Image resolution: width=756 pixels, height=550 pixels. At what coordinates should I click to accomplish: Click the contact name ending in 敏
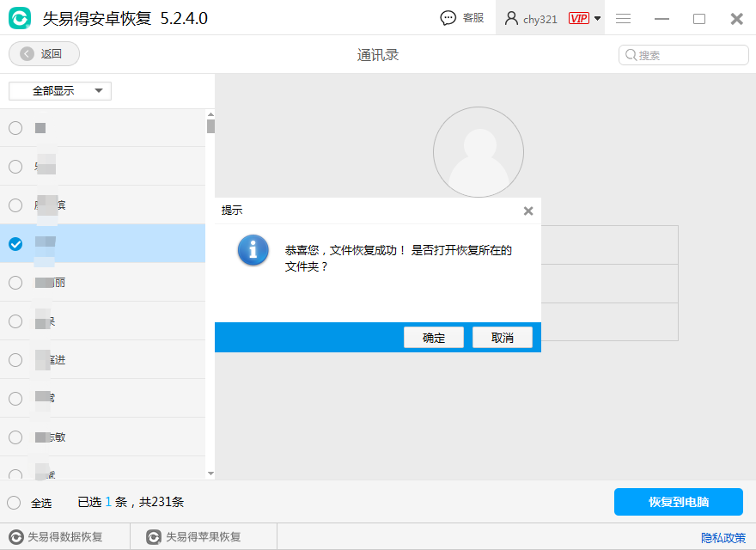[x=50, y=437]
